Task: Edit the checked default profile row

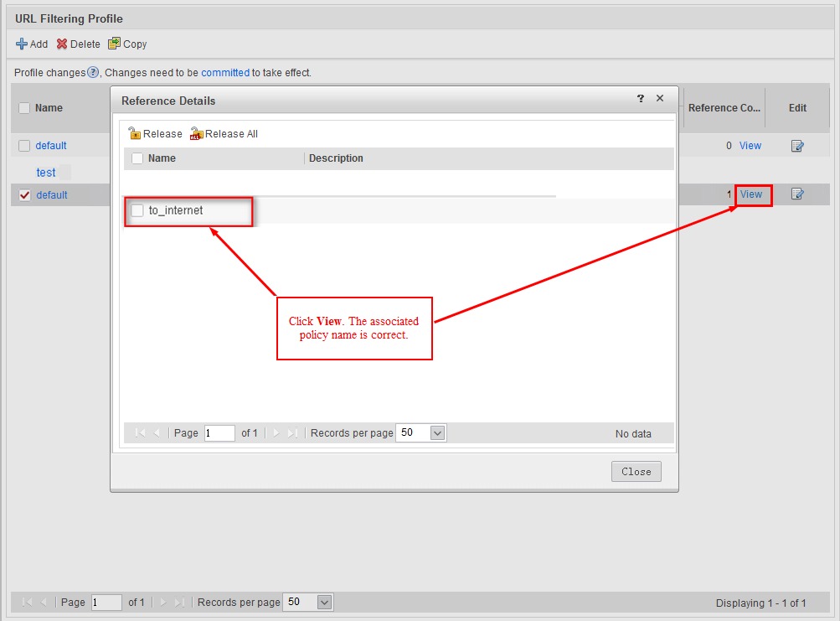Action: (797, 194)
